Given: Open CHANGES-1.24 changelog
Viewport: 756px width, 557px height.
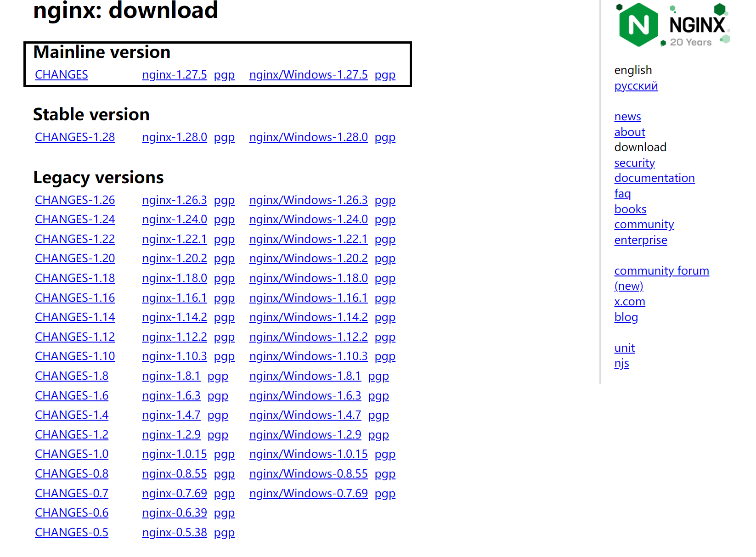Looking at the screenshot, I should point(75,219).
